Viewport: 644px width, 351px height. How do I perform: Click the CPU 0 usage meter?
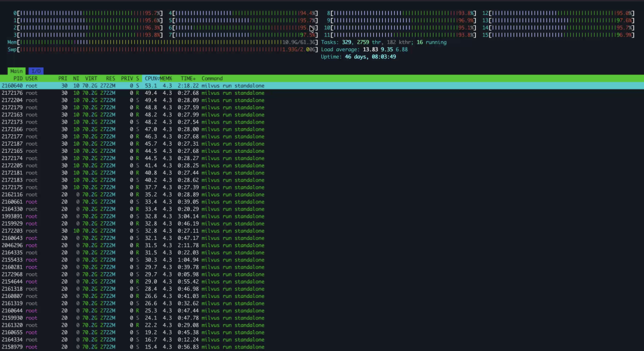[88, 13]
